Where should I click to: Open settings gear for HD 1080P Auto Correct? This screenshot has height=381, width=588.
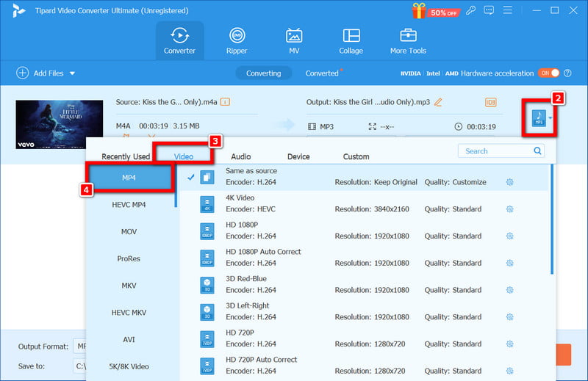point(509,263)
